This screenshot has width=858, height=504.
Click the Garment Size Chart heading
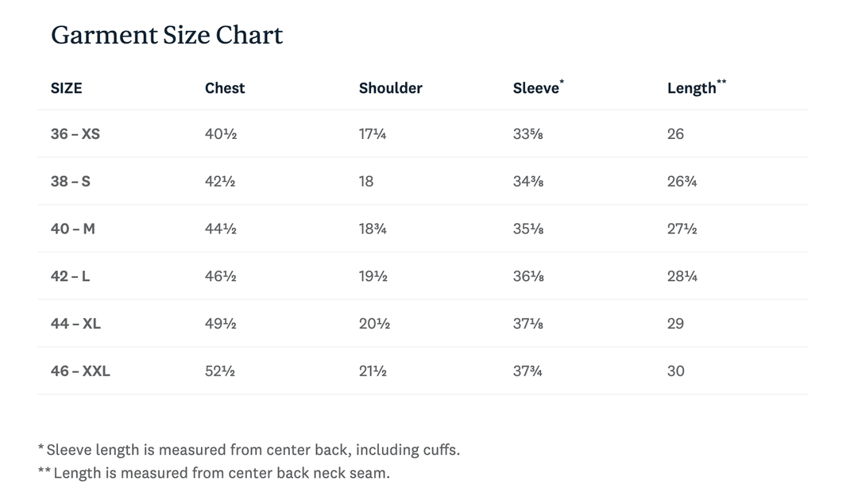point(167,36)
